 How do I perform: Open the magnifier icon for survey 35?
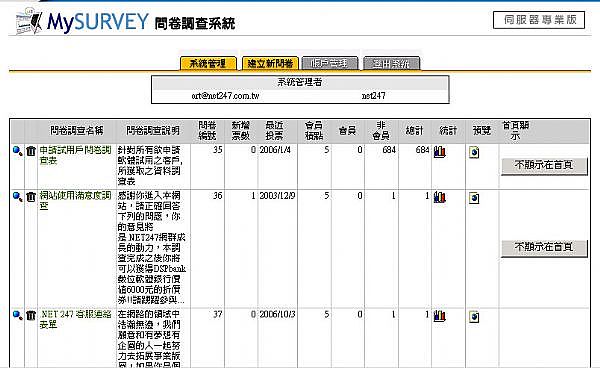pos(17,151)
